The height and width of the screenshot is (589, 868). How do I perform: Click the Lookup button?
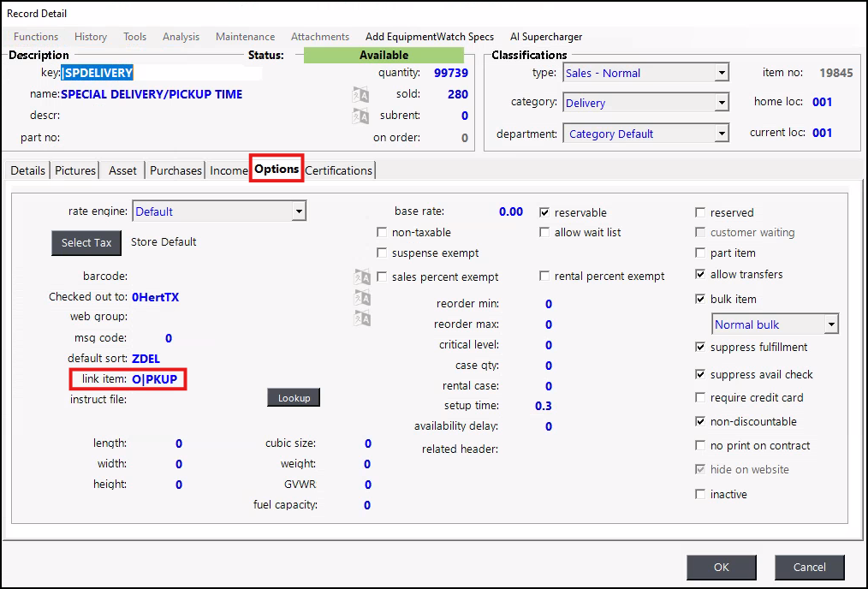click(294, 398)
